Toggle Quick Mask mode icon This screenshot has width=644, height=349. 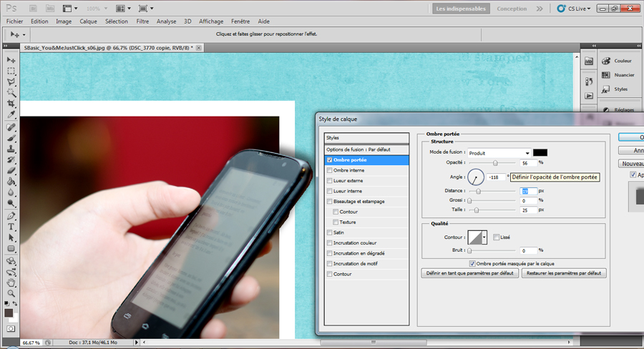pyautogui.click(x=11, y=329)
